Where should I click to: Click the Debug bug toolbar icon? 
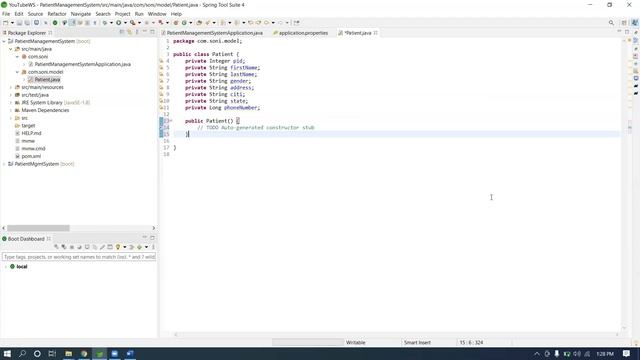pyautogui.click(x=105, y=23)
